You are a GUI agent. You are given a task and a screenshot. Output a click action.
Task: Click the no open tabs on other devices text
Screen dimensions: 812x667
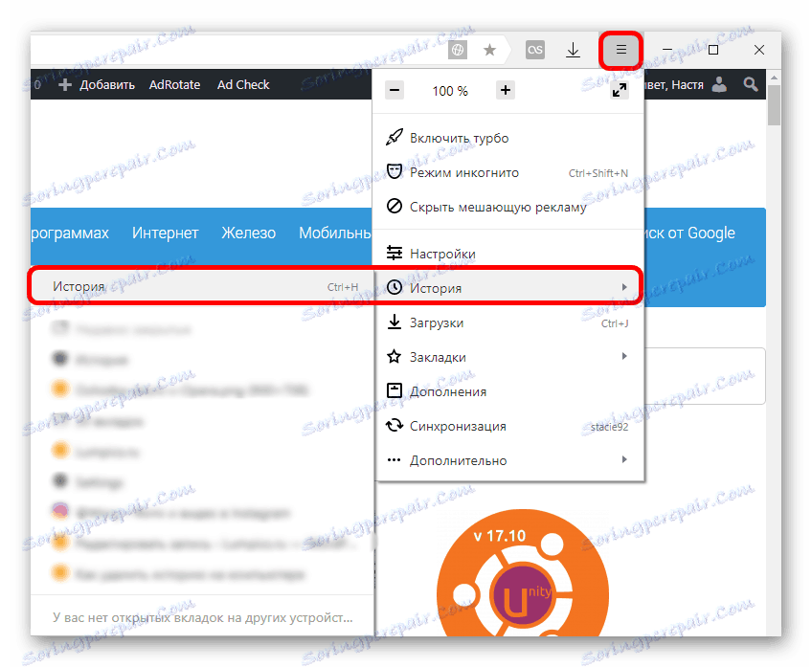202,618
